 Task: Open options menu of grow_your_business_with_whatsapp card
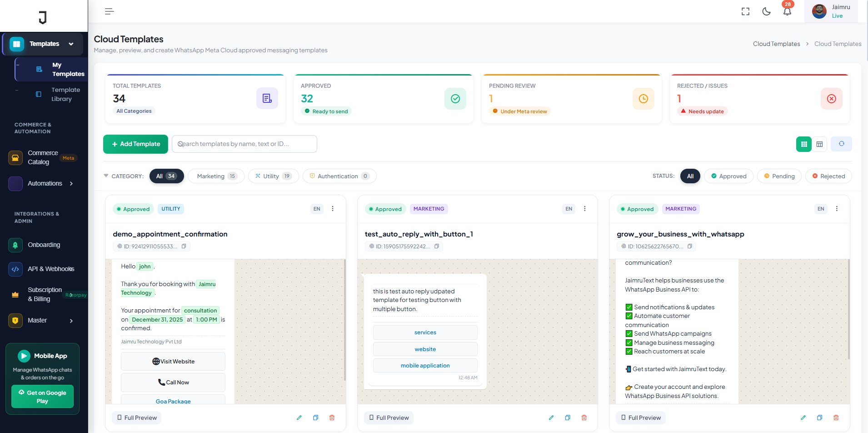pos(837,209)
